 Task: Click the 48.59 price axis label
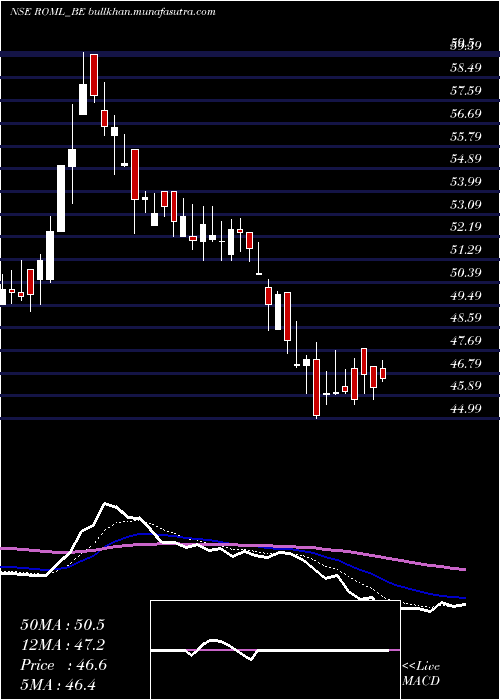466,318
